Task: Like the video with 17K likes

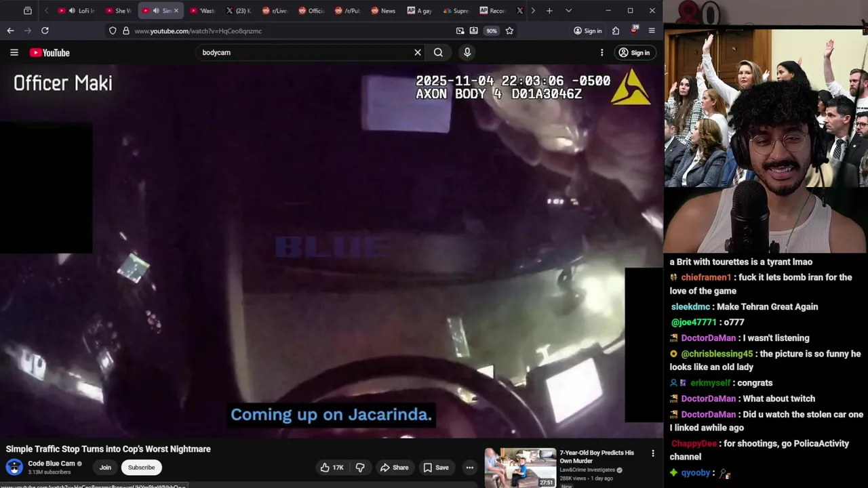Action: pos(332,467)
